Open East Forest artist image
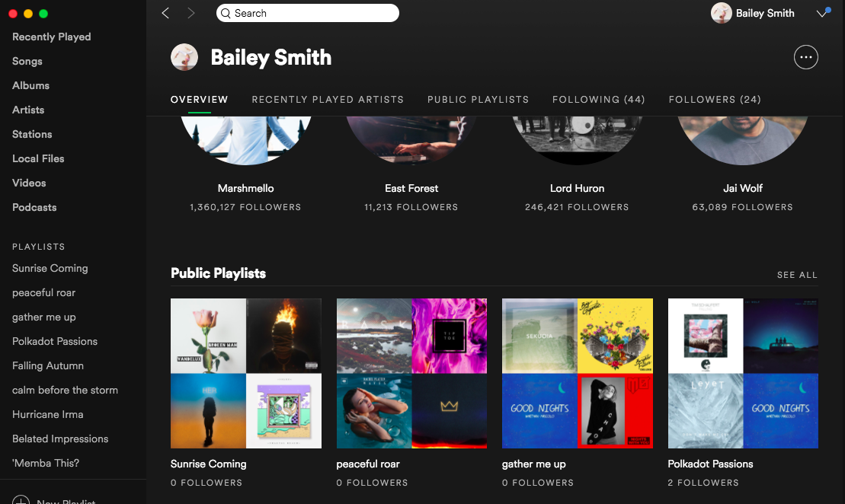Viewport: 845px width, 504px height. click(411, 141)
